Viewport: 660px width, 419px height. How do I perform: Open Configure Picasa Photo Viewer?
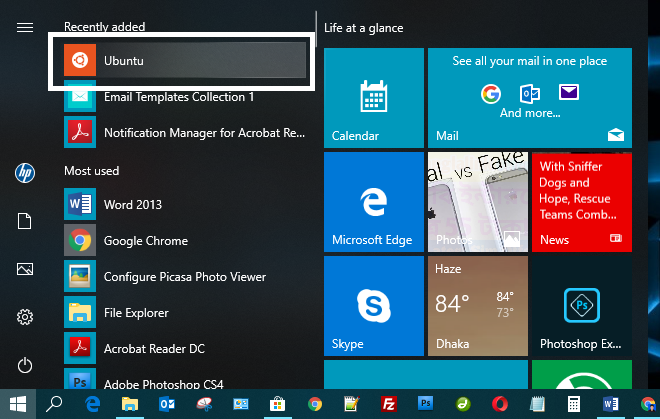click(x=185, y=277)
